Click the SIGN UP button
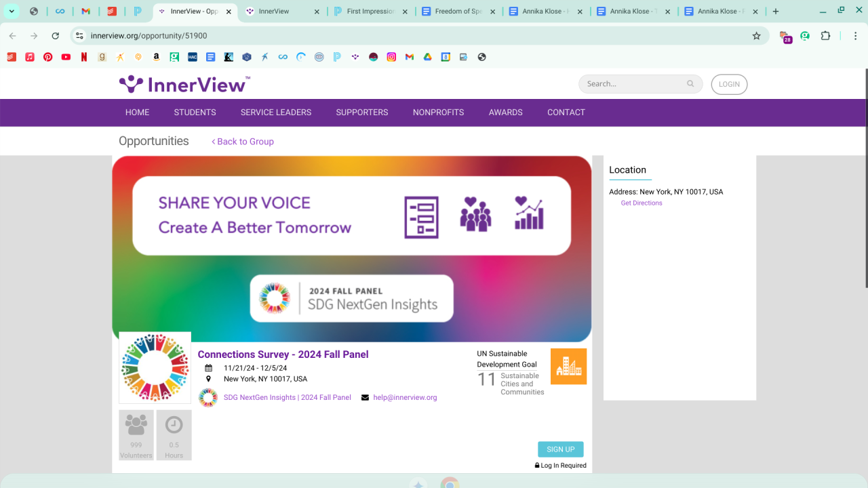 click(x=561, y=449)
